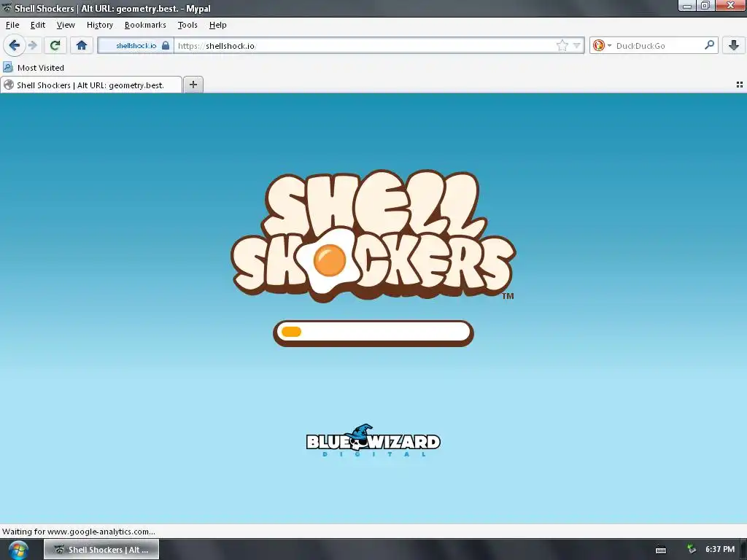Click the padlock site security icon

[166, 46]
